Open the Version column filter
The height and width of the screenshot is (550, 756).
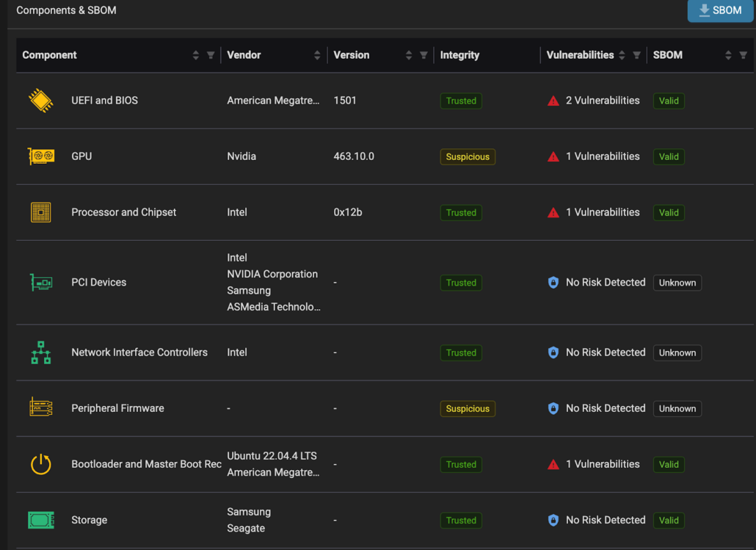tap(424, 55)
